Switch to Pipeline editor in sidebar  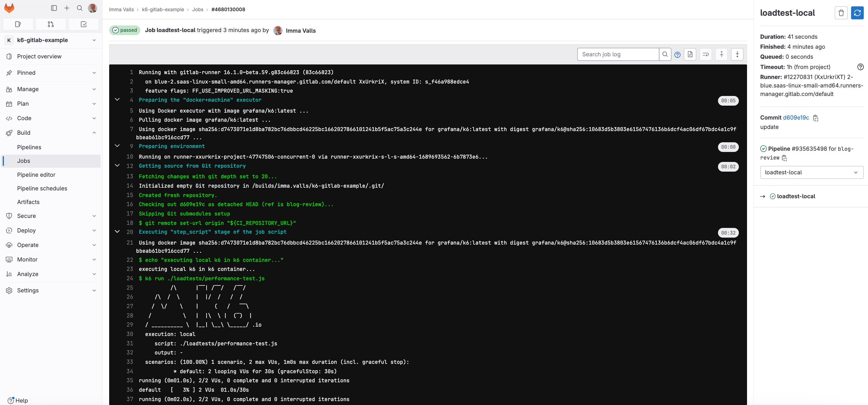(x=36, y=174)
